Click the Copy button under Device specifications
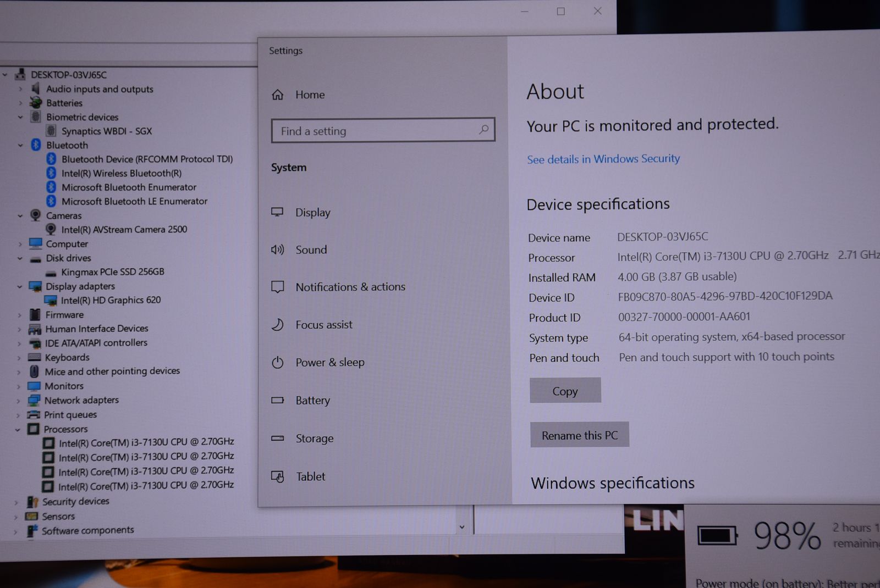Screen dimensions: 880x588 pos(565,391)
